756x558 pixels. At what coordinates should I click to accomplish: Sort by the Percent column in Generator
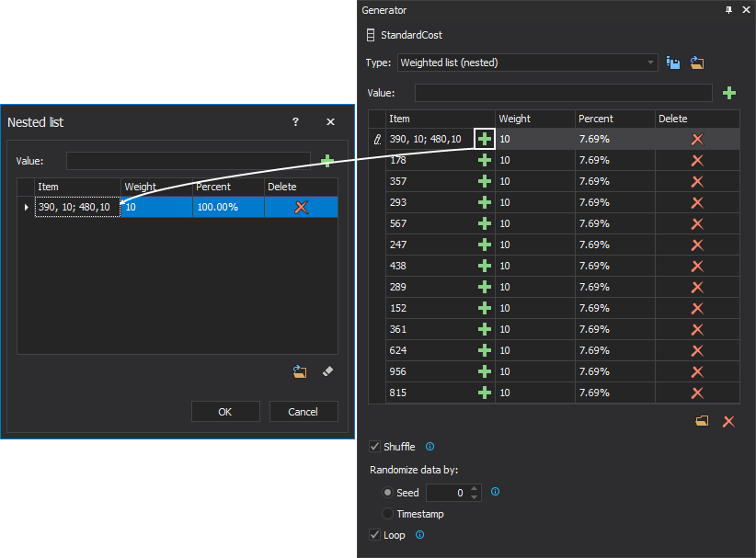point(614,119)
